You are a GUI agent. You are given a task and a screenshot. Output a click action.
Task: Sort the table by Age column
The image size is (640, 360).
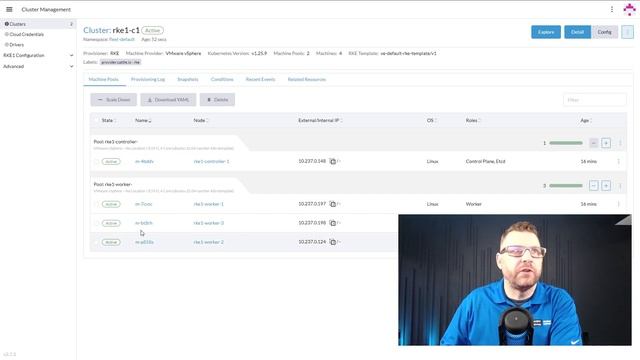586,120
